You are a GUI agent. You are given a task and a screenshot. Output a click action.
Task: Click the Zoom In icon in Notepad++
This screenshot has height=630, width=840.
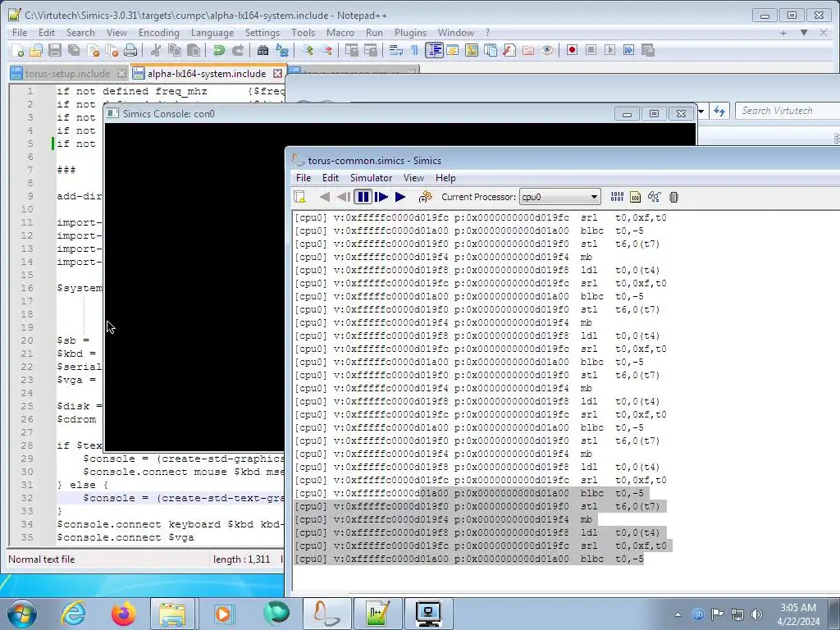308,50
